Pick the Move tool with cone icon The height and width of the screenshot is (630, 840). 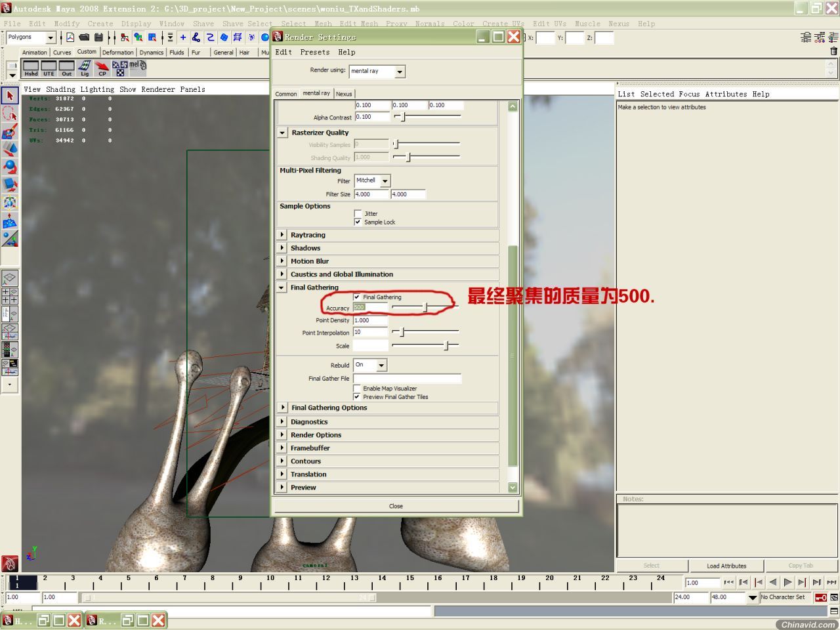coord(9,150)
